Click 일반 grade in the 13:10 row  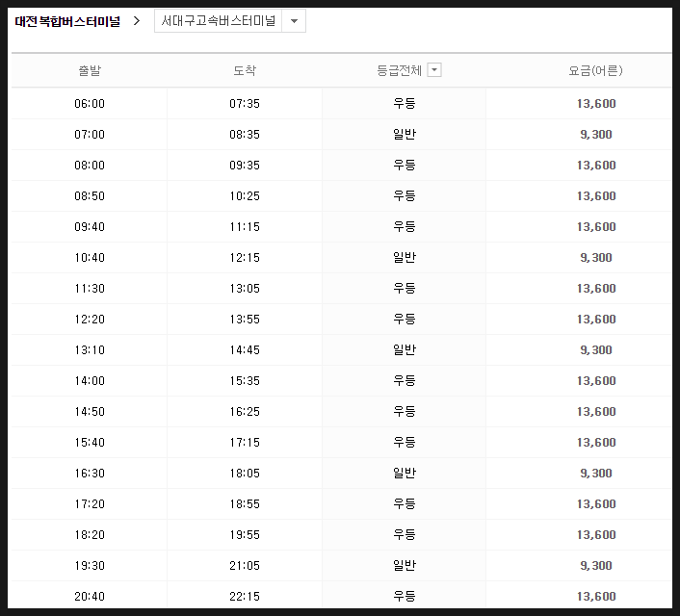pos(405,349)
